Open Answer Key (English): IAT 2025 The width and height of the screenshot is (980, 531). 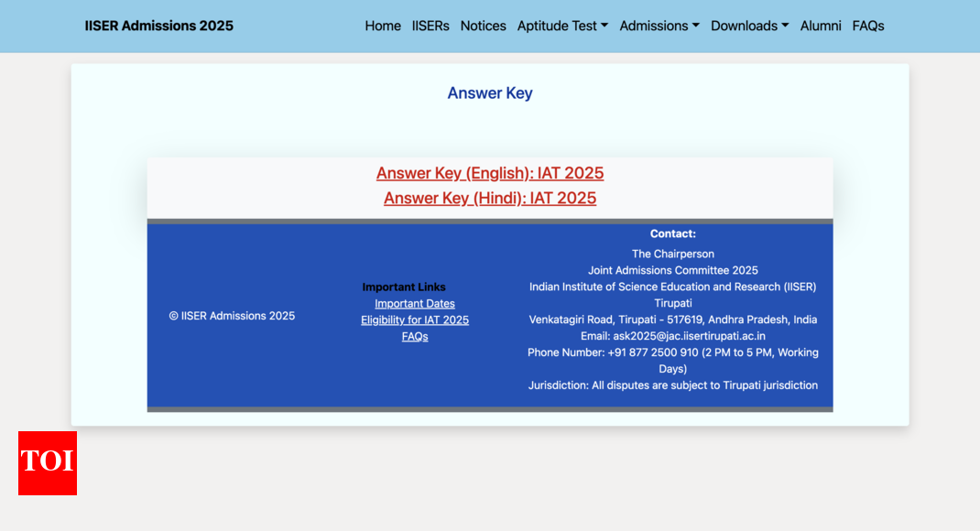[x=490, y=173]
